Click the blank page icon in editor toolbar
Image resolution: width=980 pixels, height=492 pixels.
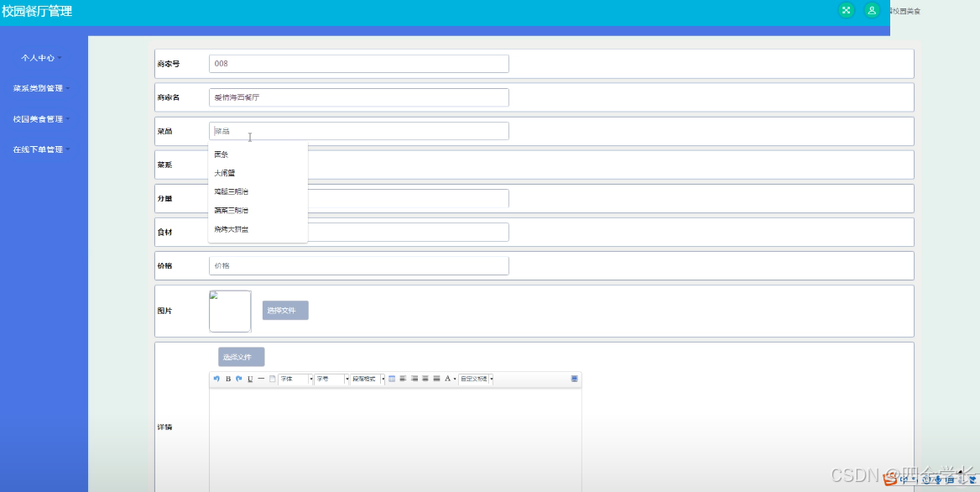click(x=273, y=379)
